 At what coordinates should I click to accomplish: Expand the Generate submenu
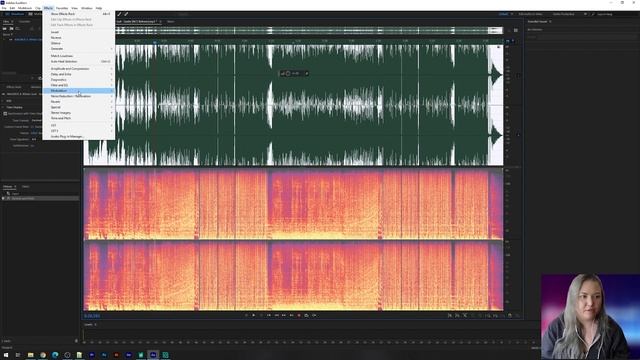(x=78, y=49)
